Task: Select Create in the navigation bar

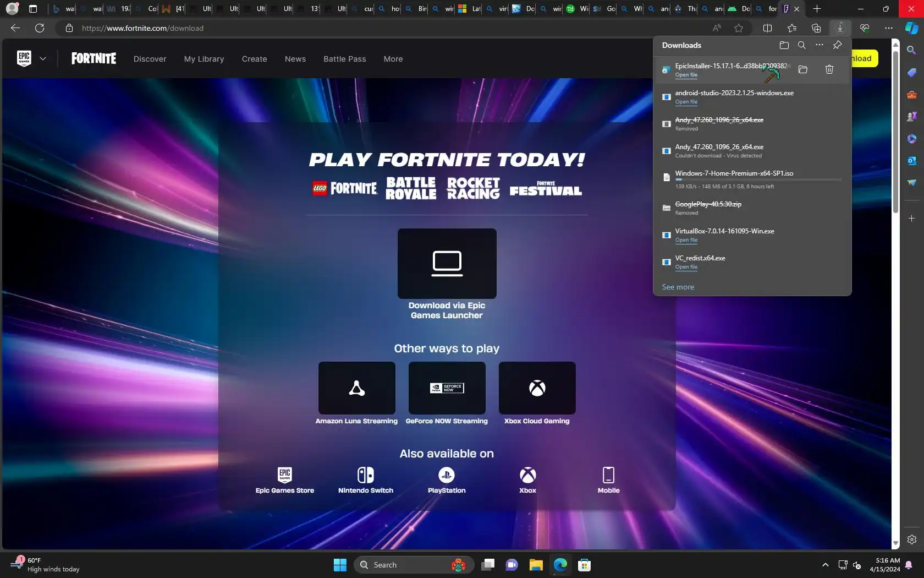Action: coord(254,59)
